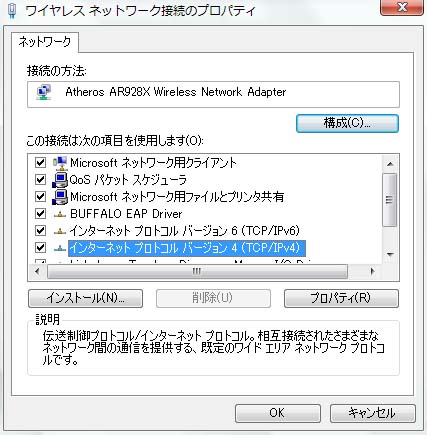Uncheck Microsoft ネットワーク用クライアント checkbox
Screen dimensions: 427x435
40,163
